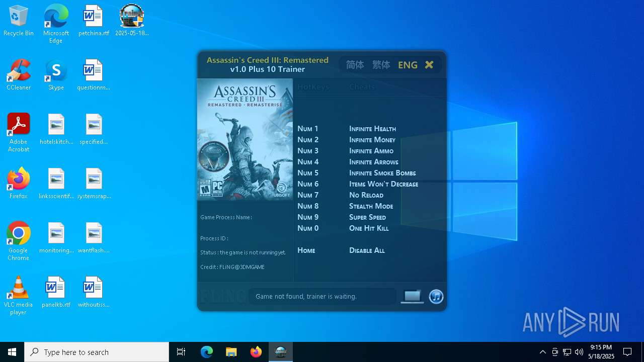Click the Num 4 hotkey label
This screenshot has width=644, height=362.
click(x=308, y=162)
